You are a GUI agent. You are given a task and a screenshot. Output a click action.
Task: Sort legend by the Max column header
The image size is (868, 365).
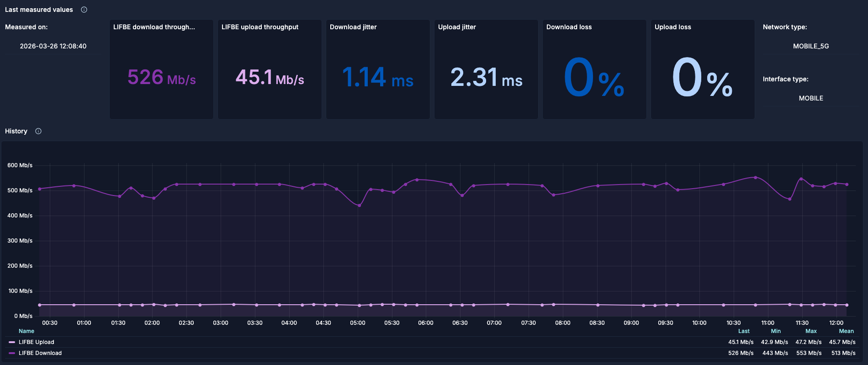point(811,331)
